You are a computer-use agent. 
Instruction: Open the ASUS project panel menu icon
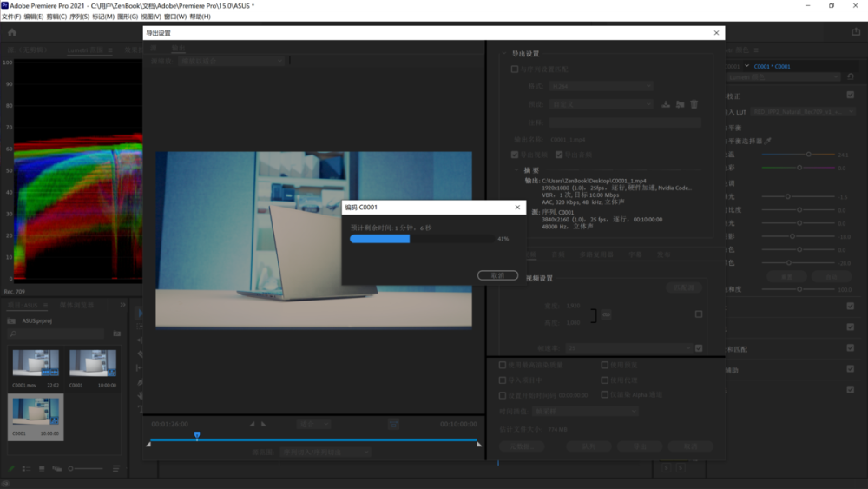pyautogui.click(x=46, y=305)
